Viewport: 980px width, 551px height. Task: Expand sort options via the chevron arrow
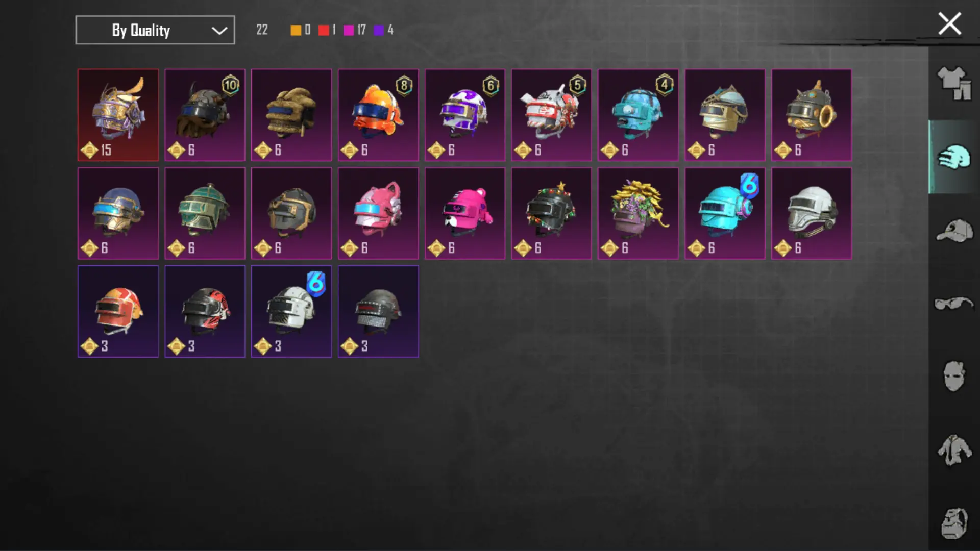pos(219,31)
